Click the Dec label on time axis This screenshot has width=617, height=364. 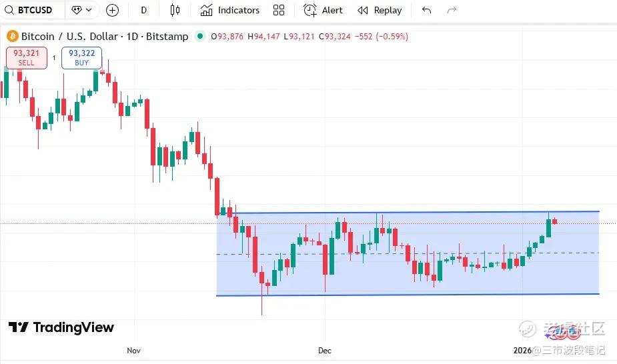(325, 350)
